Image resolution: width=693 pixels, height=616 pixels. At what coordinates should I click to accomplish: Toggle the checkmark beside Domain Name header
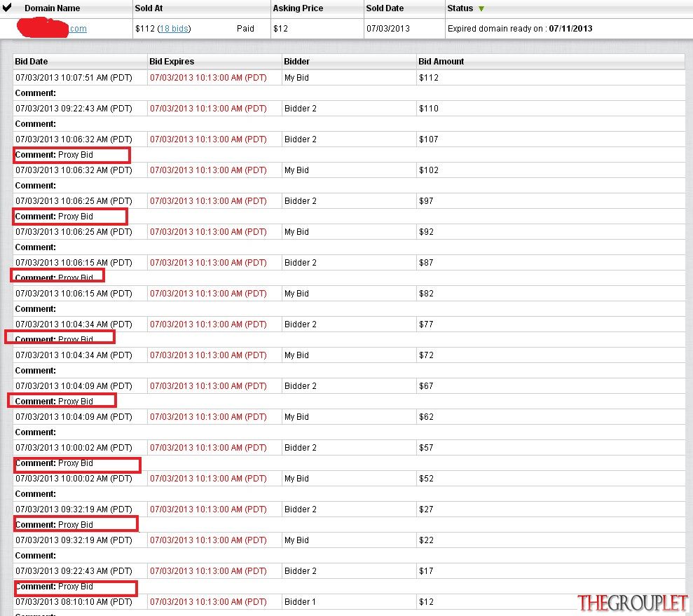tap(7, 7)
